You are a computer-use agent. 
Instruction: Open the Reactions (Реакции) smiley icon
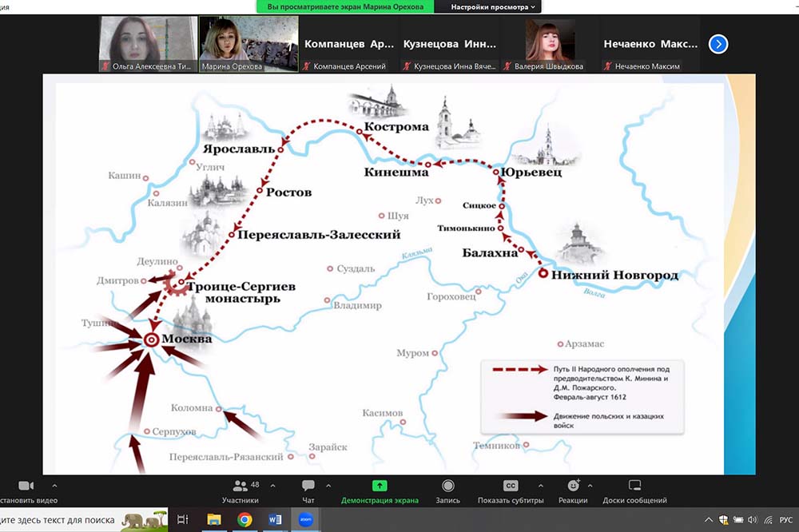click(x=573, y=486)
